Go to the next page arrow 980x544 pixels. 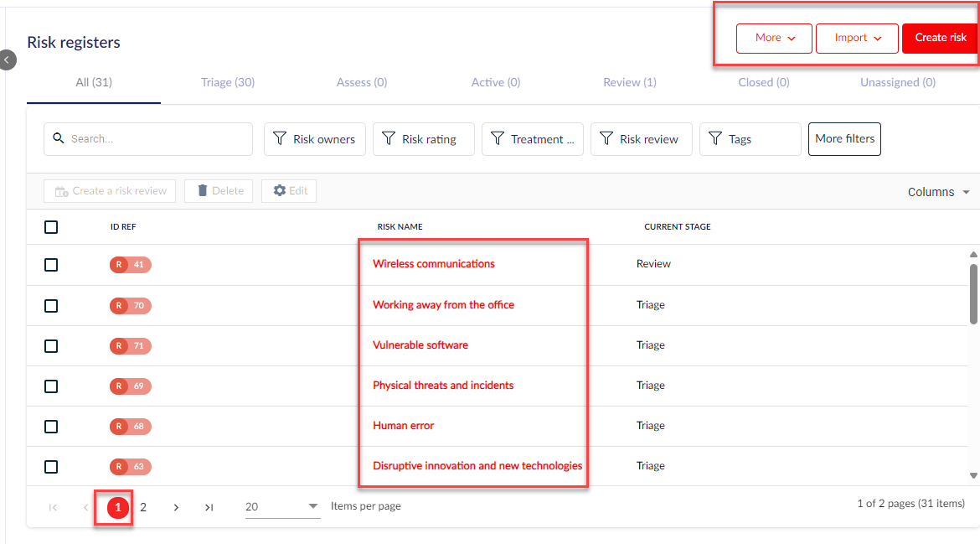tap(176, 507)
